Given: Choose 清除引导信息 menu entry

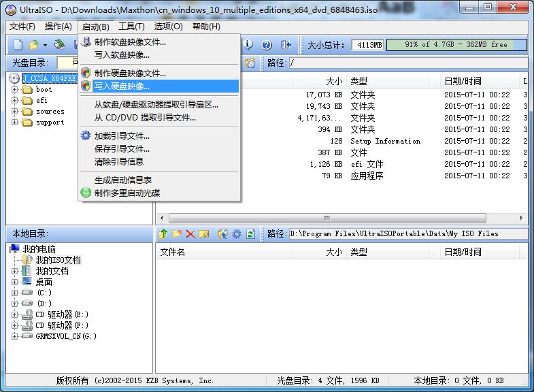Looking at the screenshot, I should (159, 162).
